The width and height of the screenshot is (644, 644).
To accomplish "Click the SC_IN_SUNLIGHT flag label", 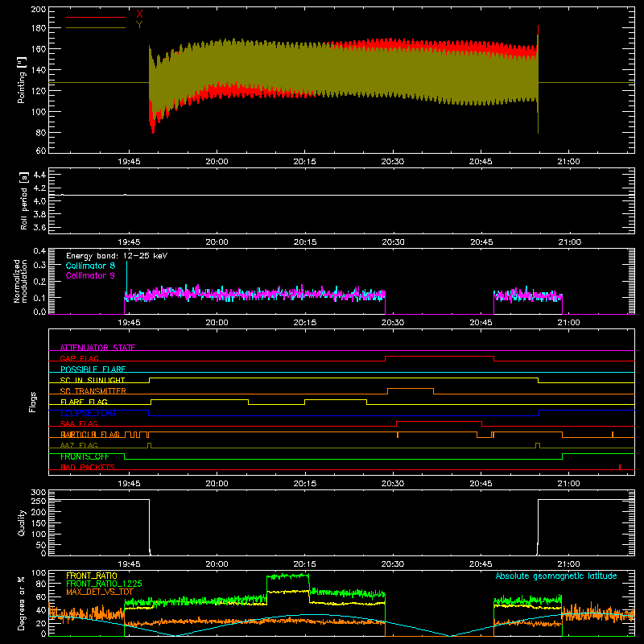I will click(93, 380).
